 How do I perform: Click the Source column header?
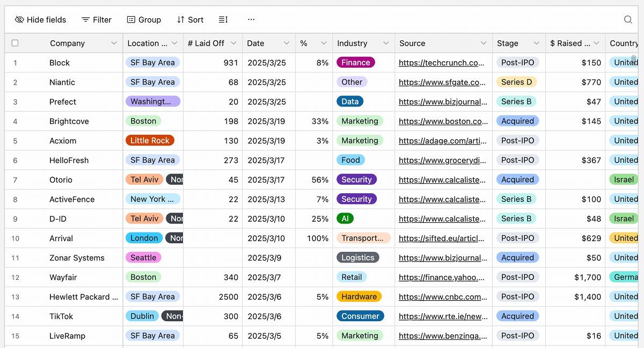click(412, 44)
